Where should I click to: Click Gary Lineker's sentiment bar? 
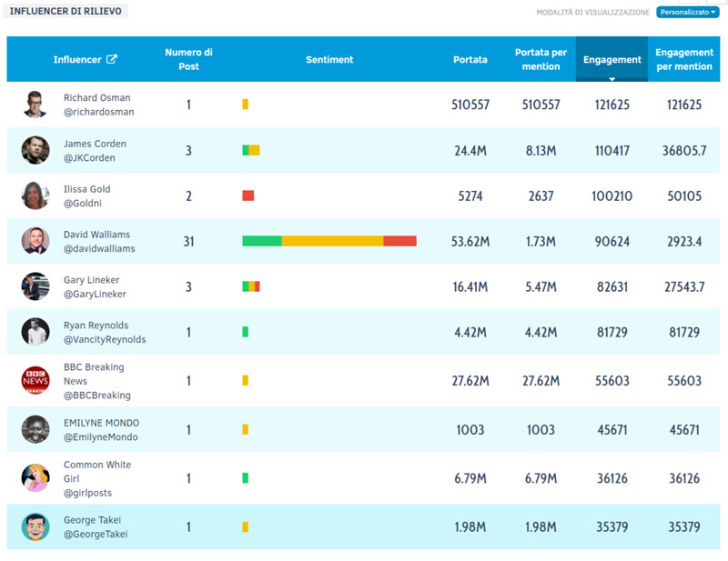click(x=251, y=286)
